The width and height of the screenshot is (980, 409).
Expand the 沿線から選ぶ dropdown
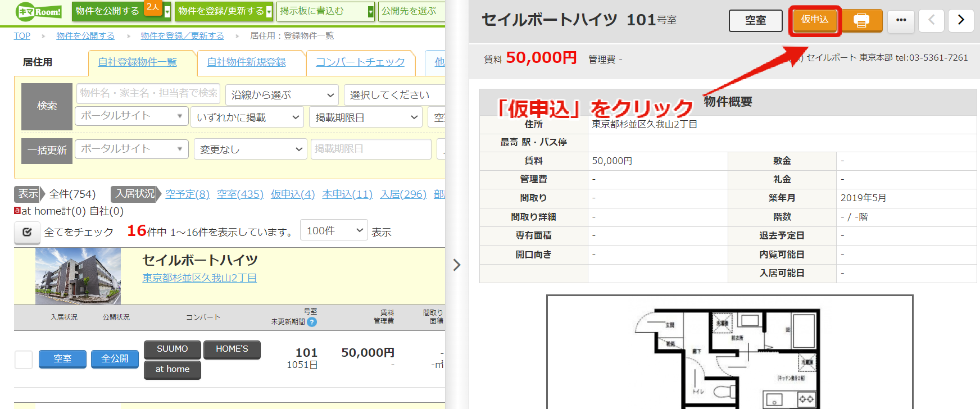[282, 95]
